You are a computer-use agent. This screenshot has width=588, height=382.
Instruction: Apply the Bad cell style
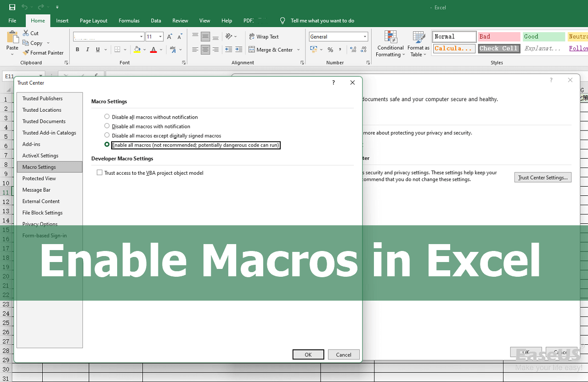(499, 37)
